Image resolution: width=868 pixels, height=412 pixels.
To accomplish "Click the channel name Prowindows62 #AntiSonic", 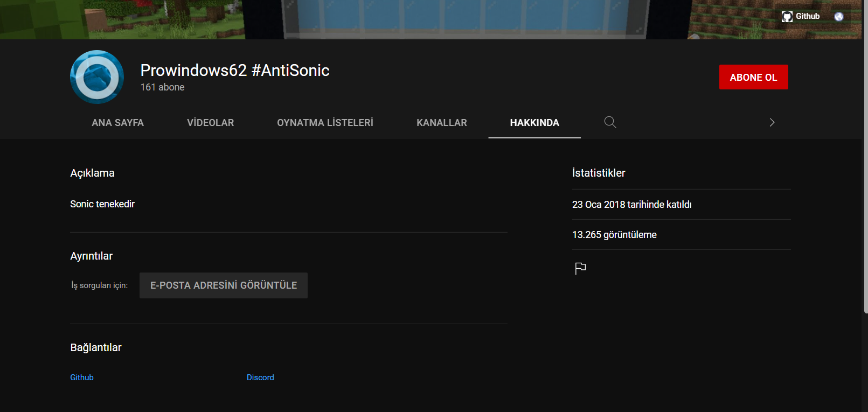I will click(x=235, y=71).
